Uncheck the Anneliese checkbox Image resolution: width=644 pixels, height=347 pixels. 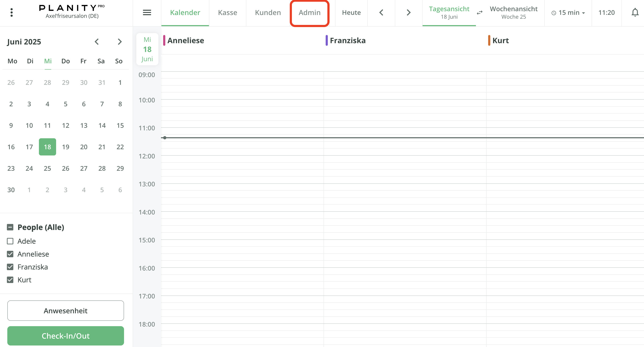pyautogui.click(x=10, y=254)
